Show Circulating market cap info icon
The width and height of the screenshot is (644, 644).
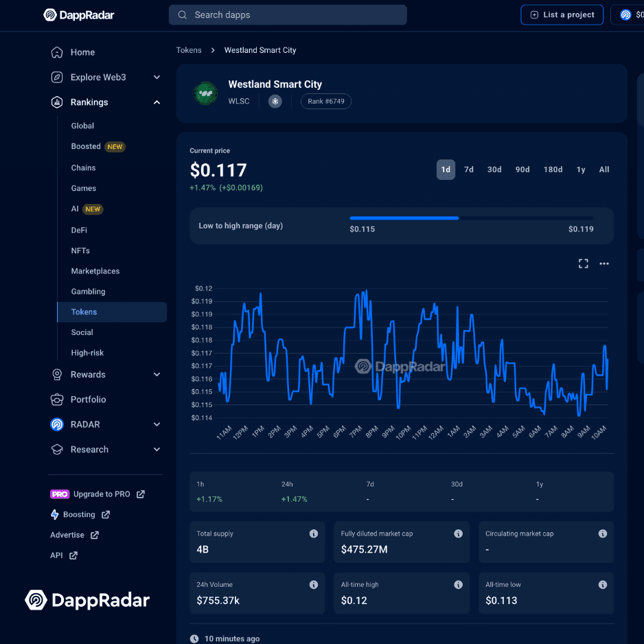603,533
